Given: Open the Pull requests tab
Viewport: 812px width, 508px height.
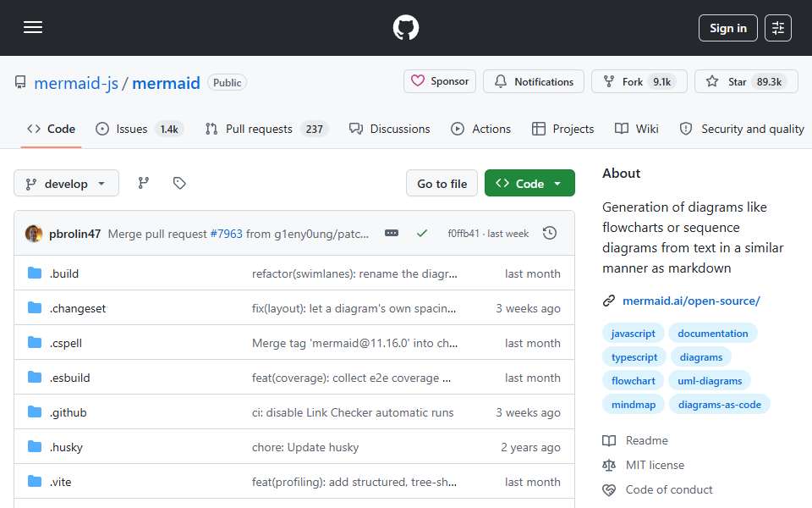Looking at the screenshot, I should pyautogui.click(x=266, y=129).
